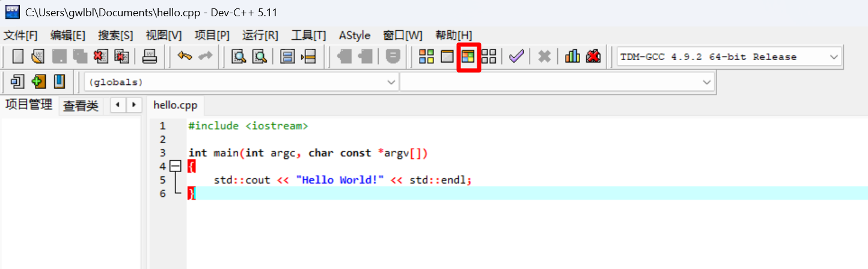Viewport: 868px width, 269px height.
Task: Switch to the 项目管理 tab
Action: (x=29, y=105)
